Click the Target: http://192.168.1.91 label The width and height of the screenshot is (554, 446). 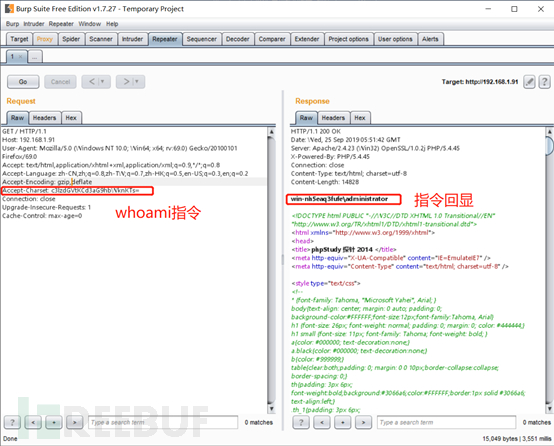click(480, 82)
